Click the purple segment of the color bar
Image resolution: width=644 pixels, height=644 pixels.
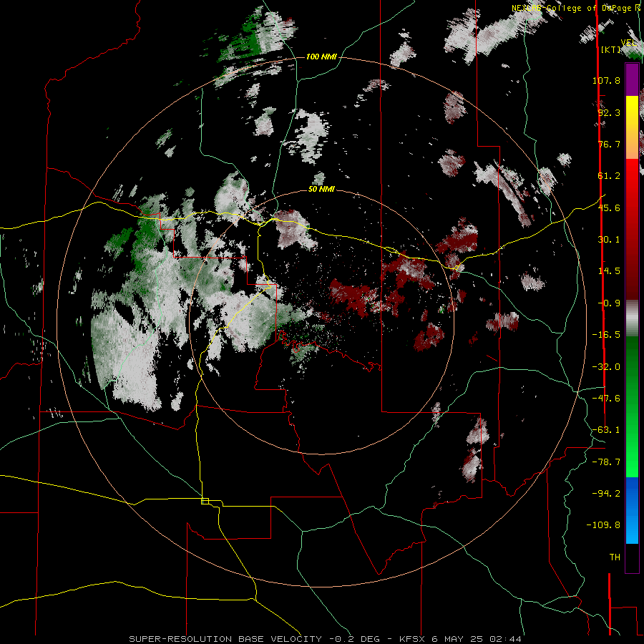point(632,79)
